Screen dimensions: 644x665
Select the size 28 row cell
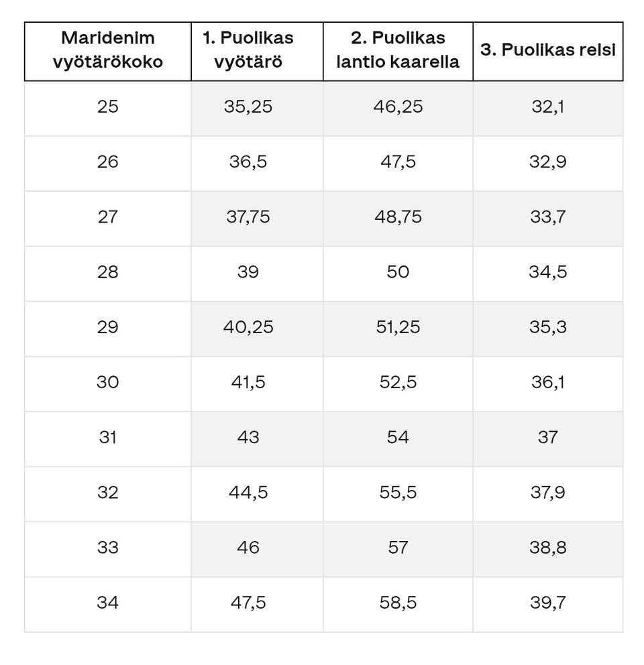click(x=107, y=272)
